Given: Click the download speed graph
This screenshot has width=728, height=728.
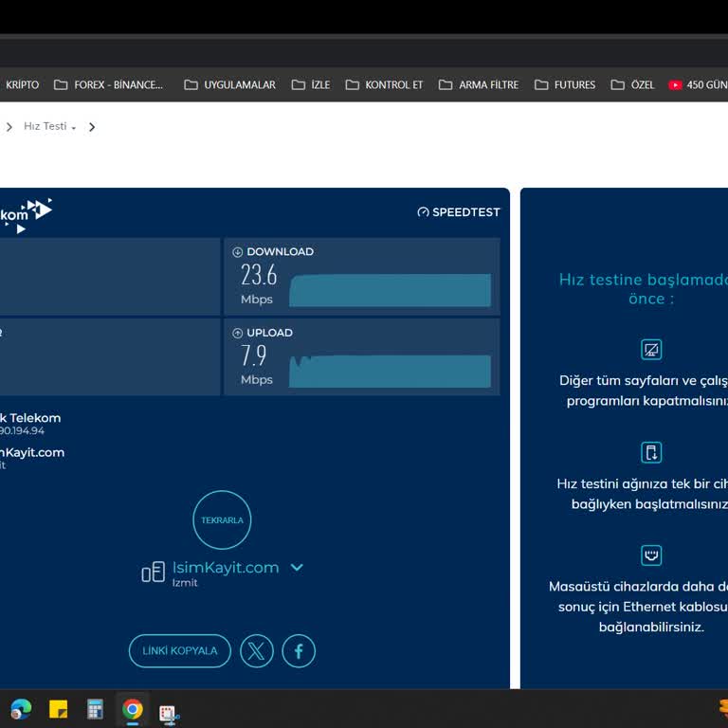Looking at the screenshot, I should click(390, 290).
